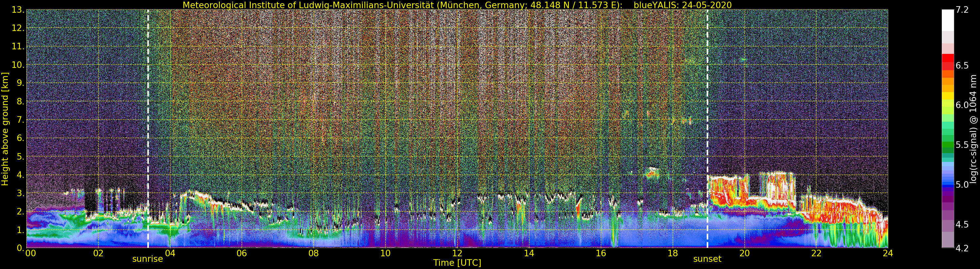Click the time axis tick label '04'
Viewport: 980px width, 269px height.
[170, 253]
